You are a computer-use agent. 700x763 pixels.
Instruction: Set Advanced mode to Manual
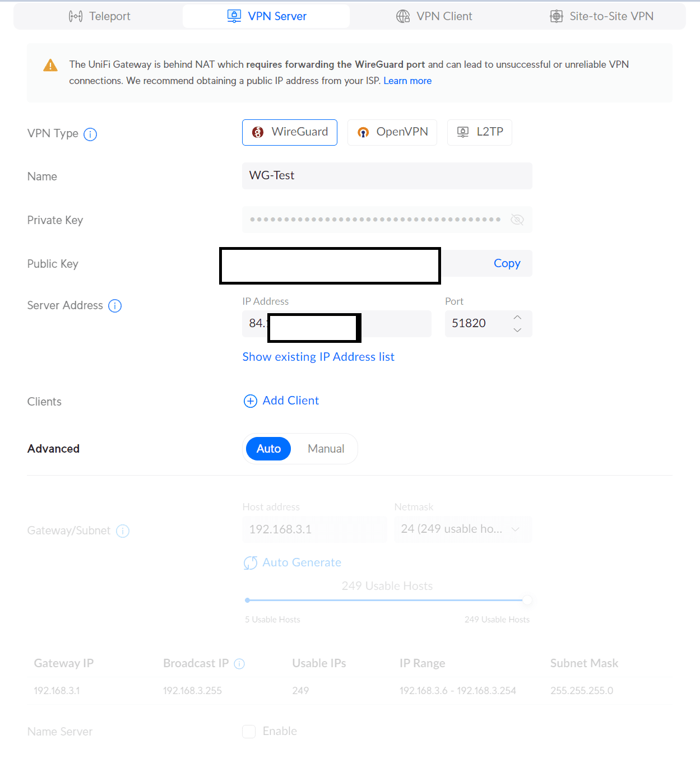[x=326, y=449]
